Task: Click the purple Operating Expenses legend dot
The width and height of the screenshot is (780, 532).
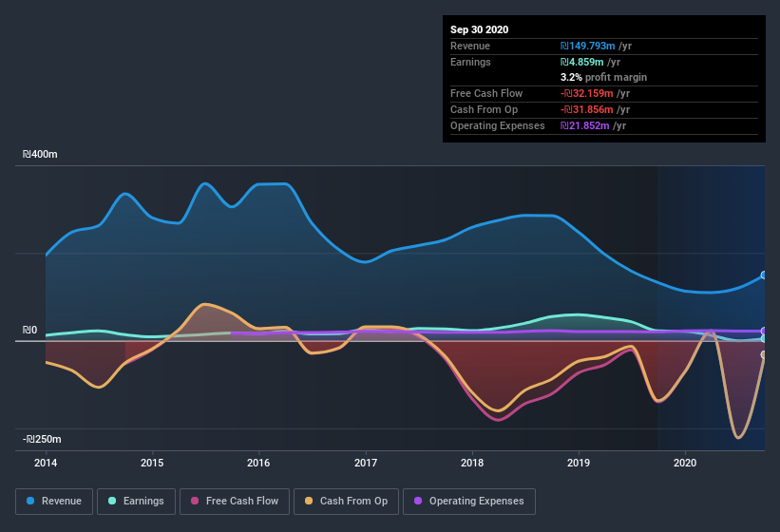Action: [418, 501]
